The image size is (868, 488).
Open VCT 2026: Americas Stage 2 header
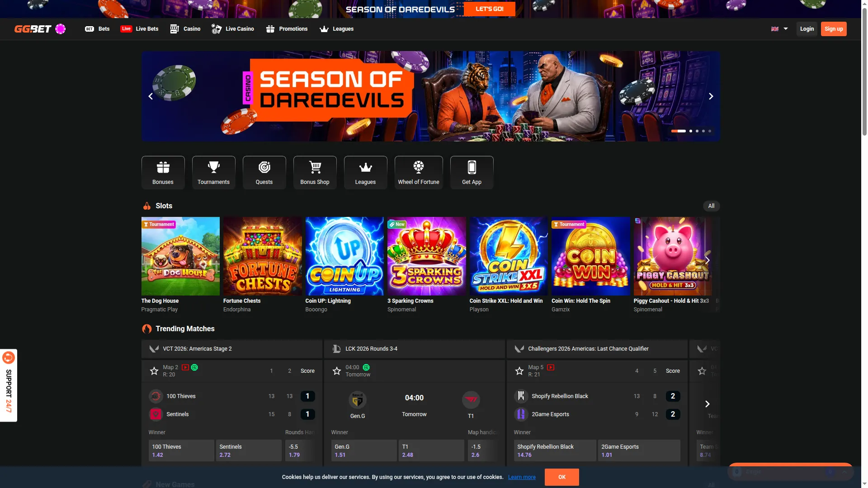pyautogui.click(x=231, y=349)
